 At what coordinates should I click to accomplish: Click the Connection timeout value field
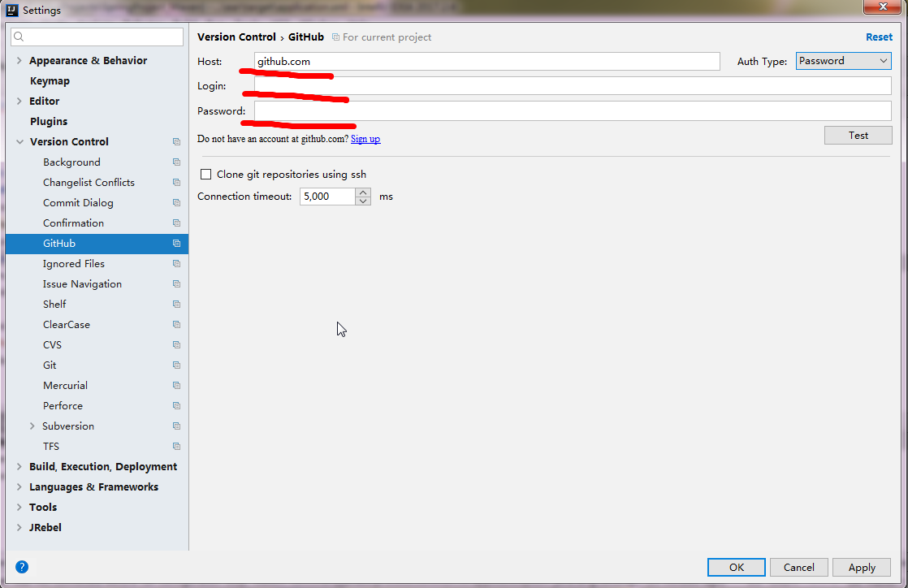tap(327, 197)
